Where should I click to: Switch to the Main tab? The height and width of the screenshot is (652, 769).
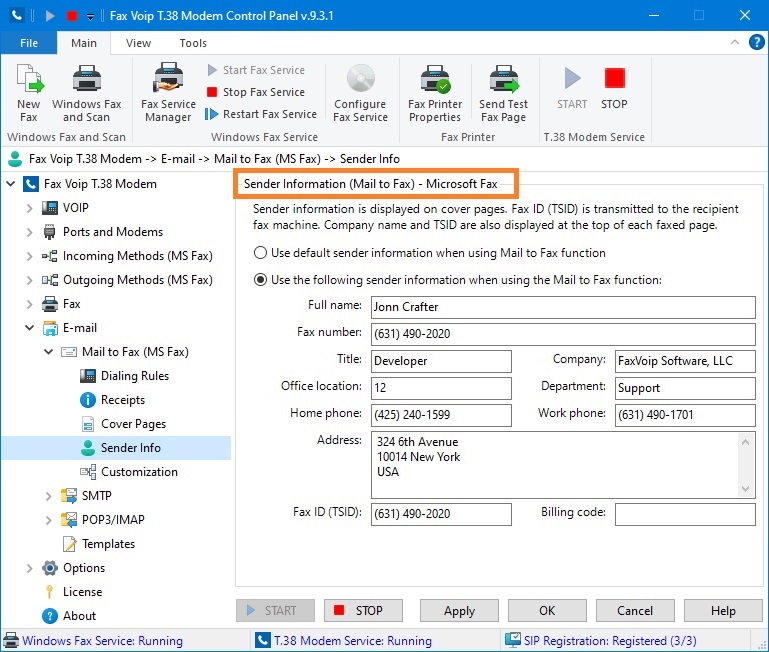[x=84, y=43]
